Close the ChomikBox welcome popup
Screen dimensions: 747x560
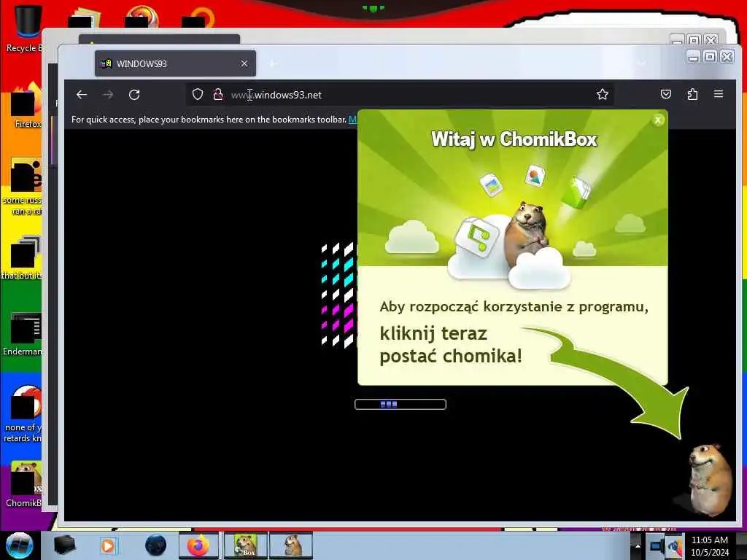click(658, 120)
